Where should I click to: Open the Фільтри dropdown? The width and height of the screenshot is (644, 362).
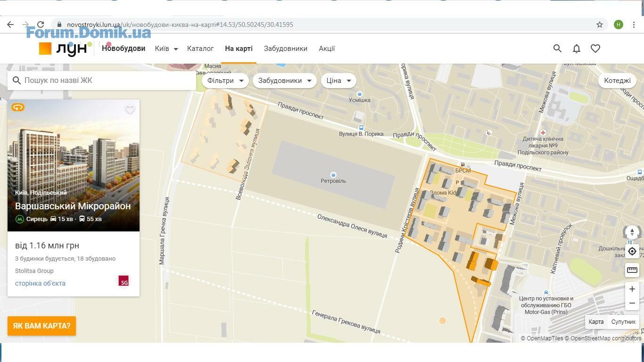click(x=225, y=81)
